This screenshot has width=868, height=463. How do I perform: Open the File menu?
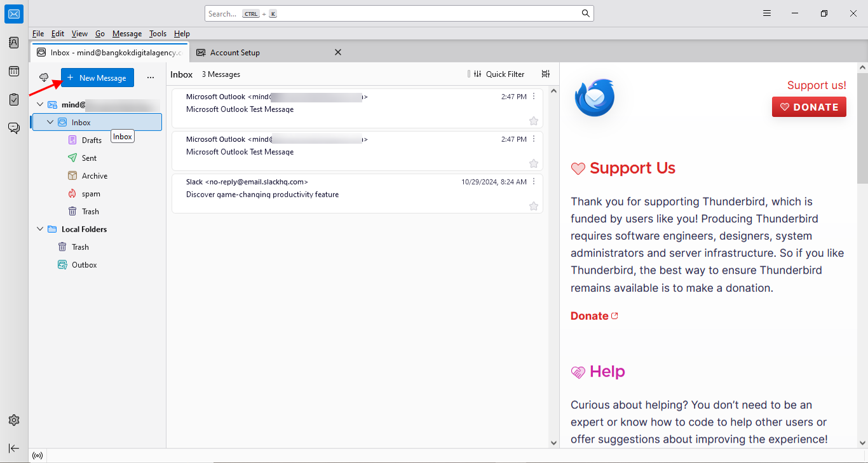(38, 34)
